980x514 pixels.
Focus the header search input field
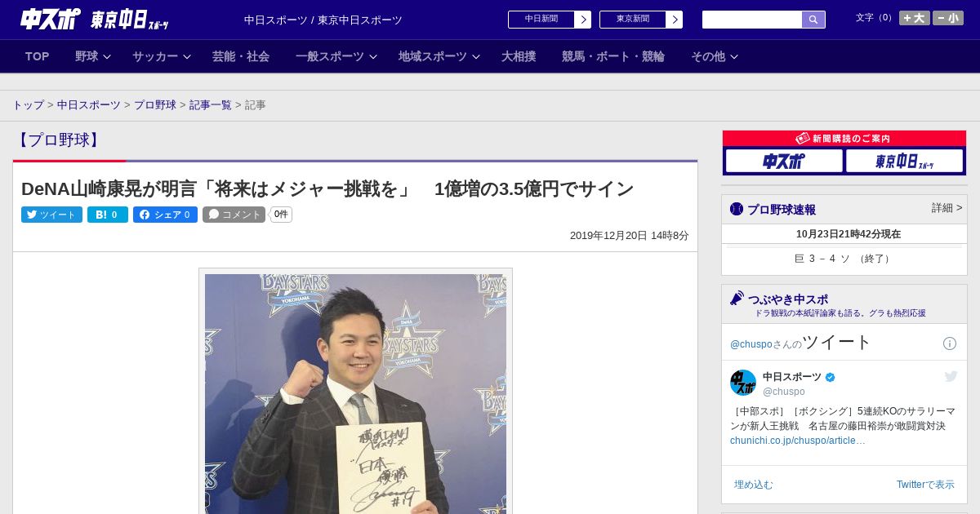point(752,20)
